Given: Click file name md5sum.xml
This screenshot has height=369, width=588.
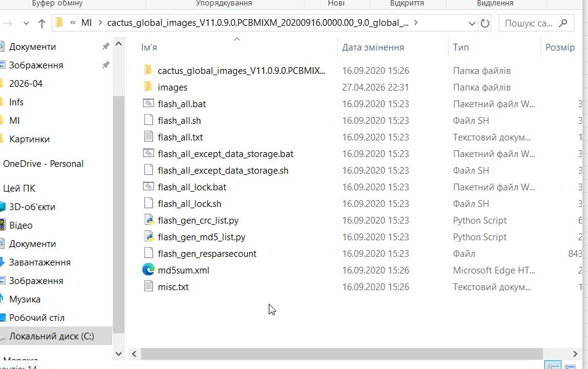Looking at the screenshot, I should pyautogui.click(x=184, y=270).
